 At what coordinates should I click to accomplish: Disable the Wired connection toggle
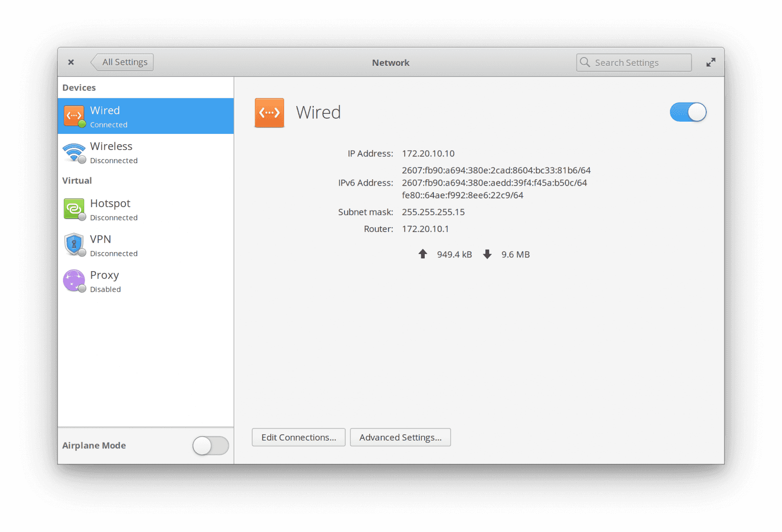(688, 112)
